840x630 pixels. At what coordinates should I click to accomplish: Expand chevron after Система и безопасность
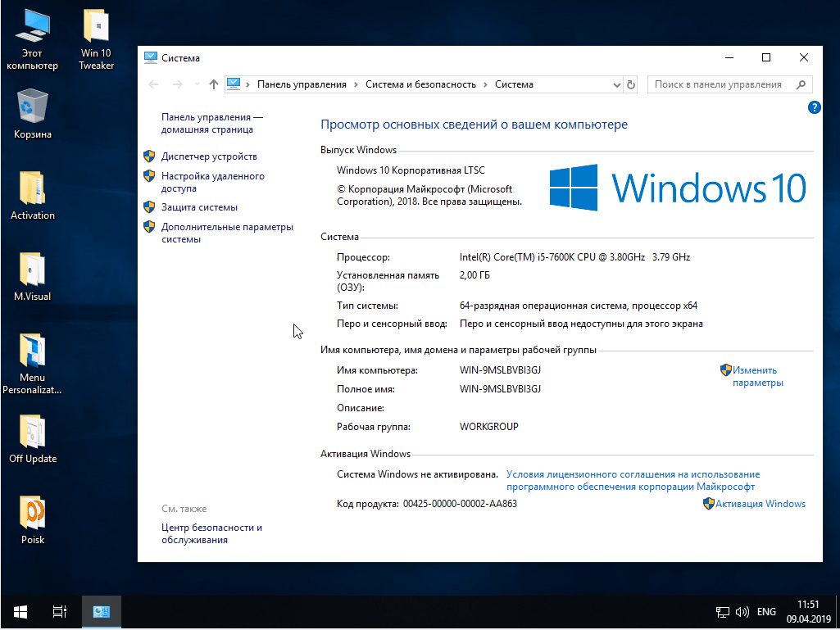click(x=485, y=84)
